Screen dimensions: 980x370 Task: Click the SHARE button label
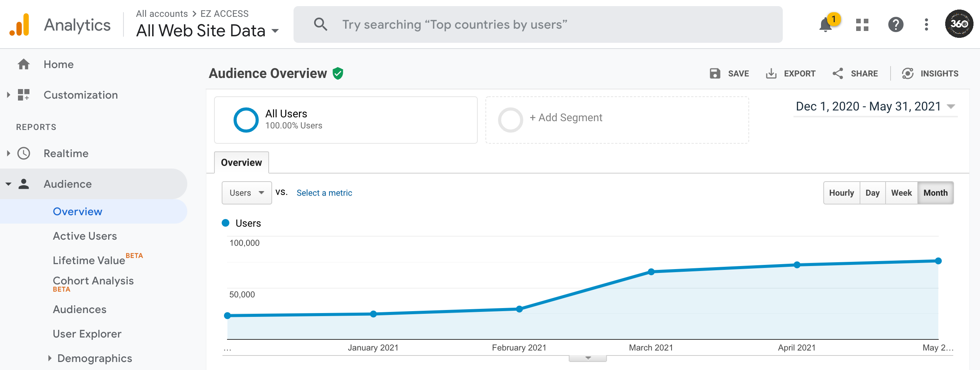(x=864, y=73)
